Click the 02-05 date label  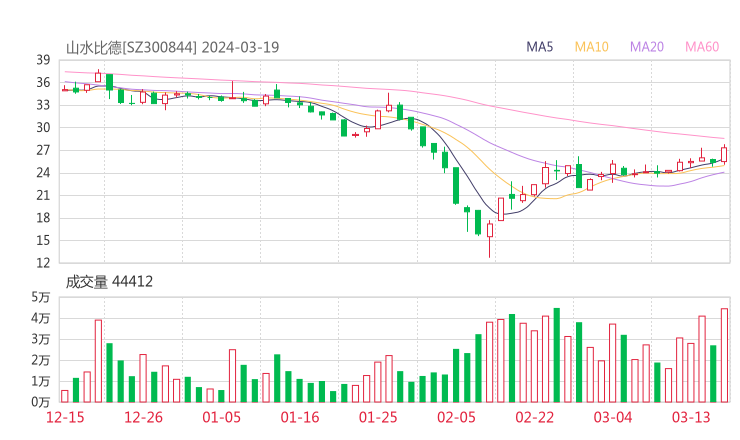point(456,417)
